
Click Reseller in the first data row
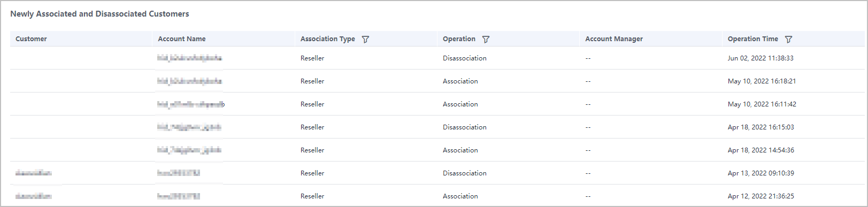pyautogui.click(x=312, y=58)
